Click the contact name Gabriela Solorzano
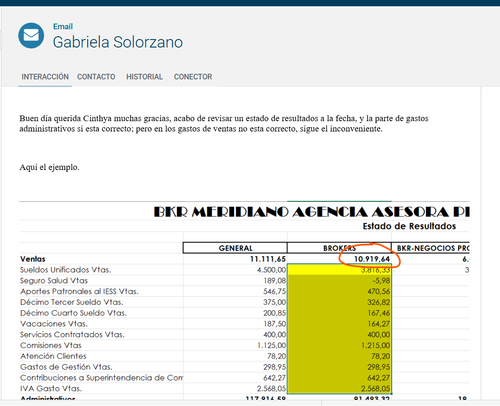This screenshot has height=406, width=500. pyautogui.click(x=118, y=42)
